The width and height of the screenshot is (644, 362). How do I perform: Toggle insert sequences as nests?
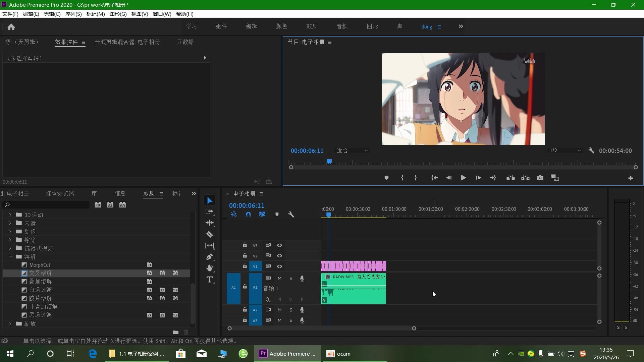(x=234, y=215)
